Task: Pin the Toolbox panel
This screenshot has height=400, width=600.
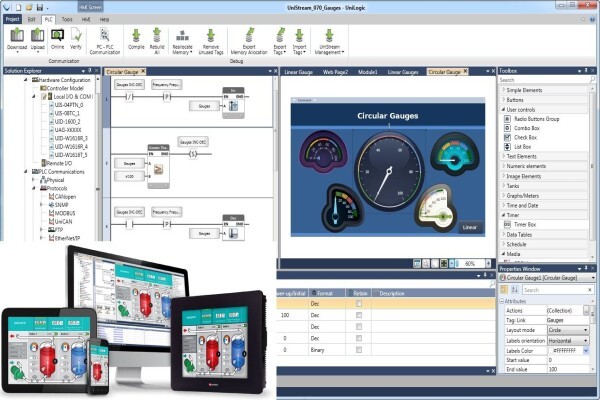Action: [586, 71]
